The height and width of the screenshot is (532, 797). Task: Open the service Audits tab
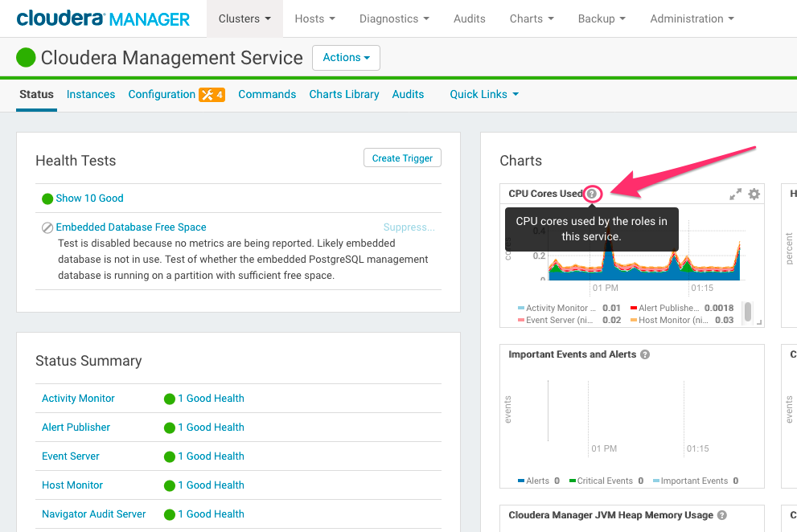click(408, 95)
